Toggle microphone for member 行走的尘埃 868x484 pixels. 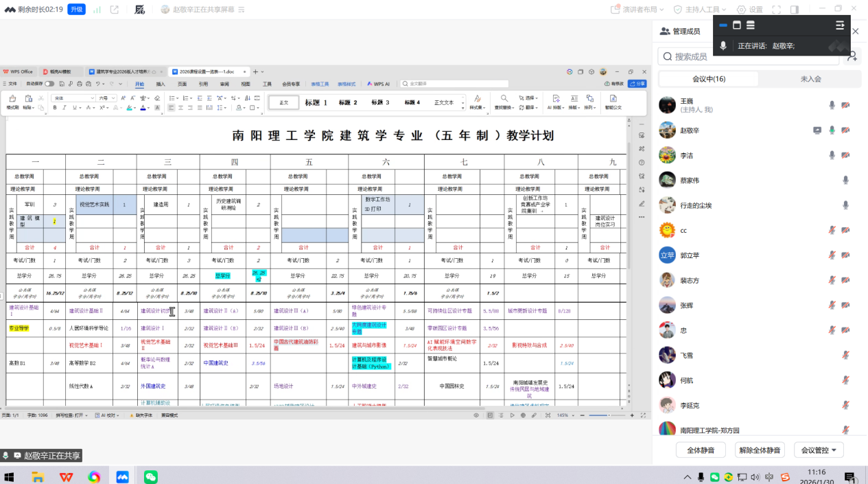845,205
